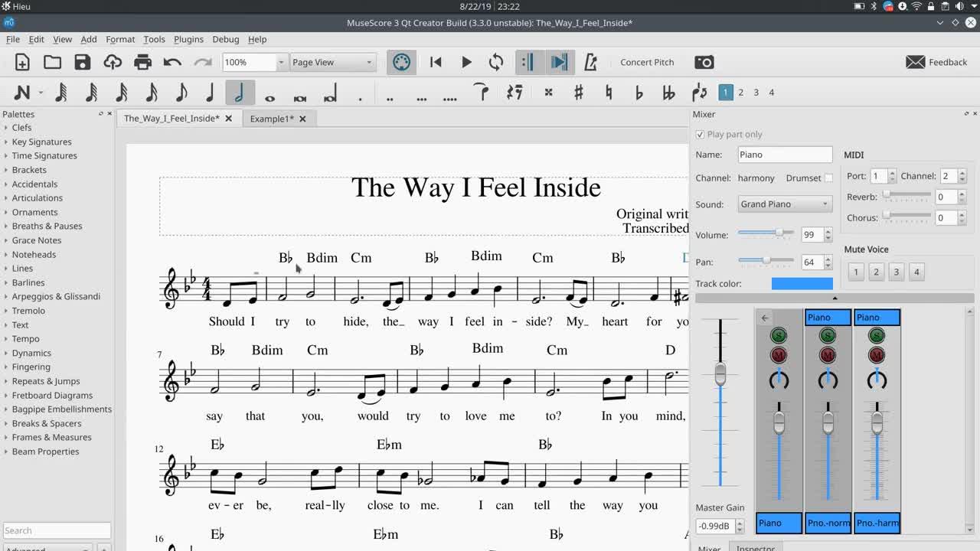Open the zoom level 100% dropdown

click(x=282, y=62)
